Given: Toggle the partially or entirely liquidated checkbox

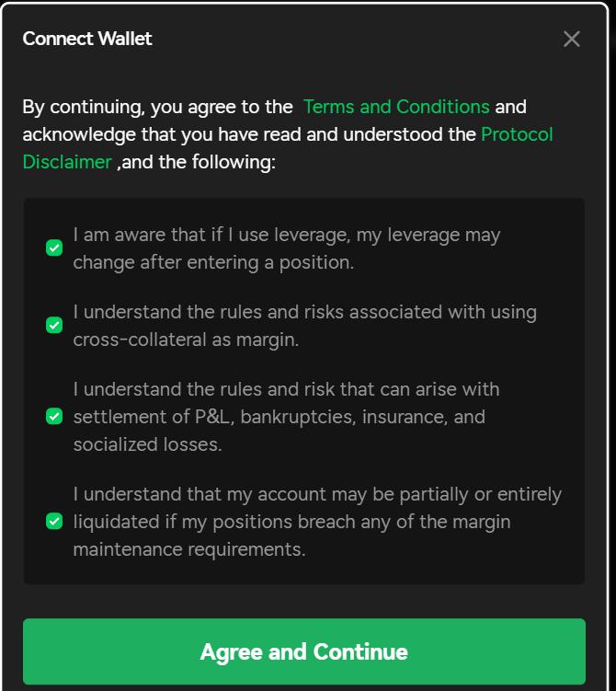Looking at the screenshot, I should coord(54,522).
